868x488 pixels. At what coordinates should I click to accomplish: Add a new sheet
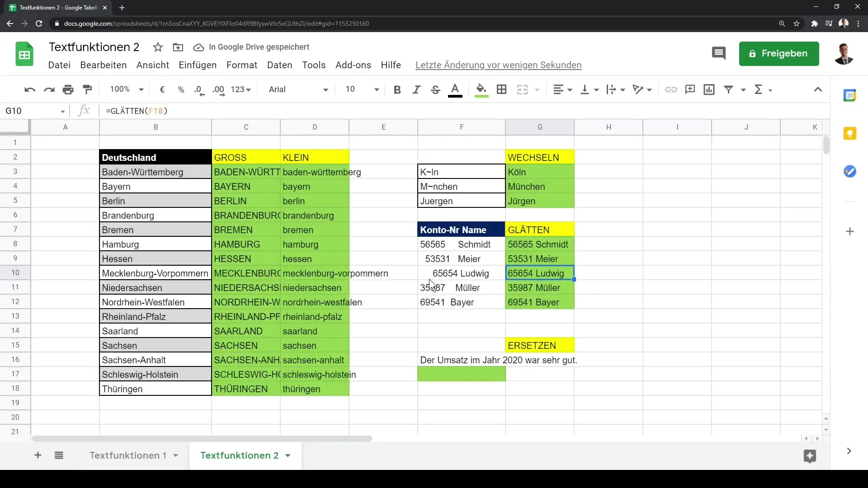click(x=38, y=455)
